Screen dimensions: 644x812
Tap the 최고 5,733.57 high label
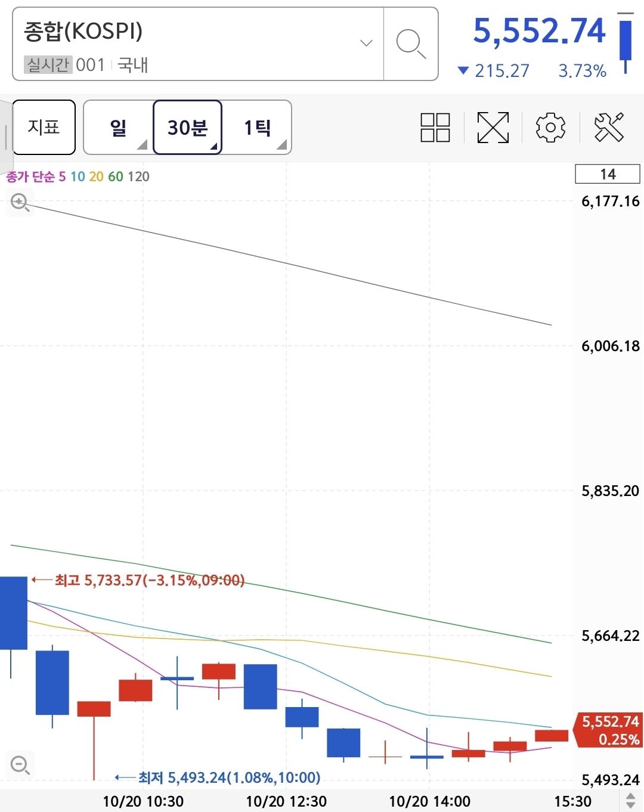(x=149, y=580)
